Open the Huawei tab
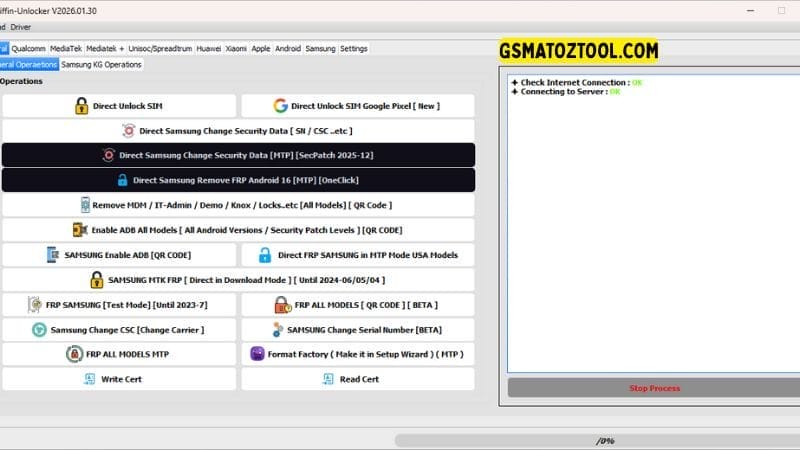Viewport: 800px width, 450px height. coord(209,48)
